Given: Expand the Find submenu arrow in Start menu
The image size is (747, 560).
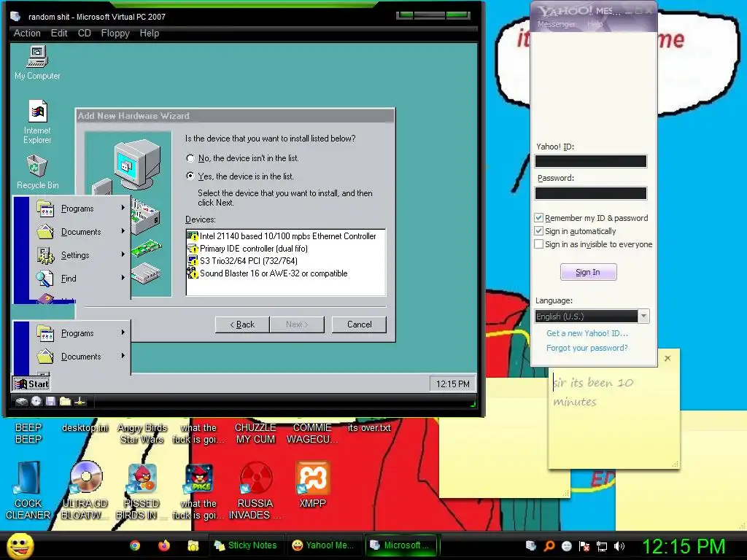Looking at the screenshot, I should pos(123,278).
